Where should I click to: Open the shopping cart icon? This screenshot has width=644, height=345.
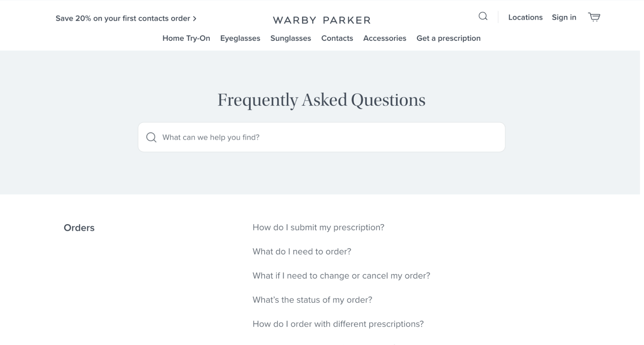[594, 17]
